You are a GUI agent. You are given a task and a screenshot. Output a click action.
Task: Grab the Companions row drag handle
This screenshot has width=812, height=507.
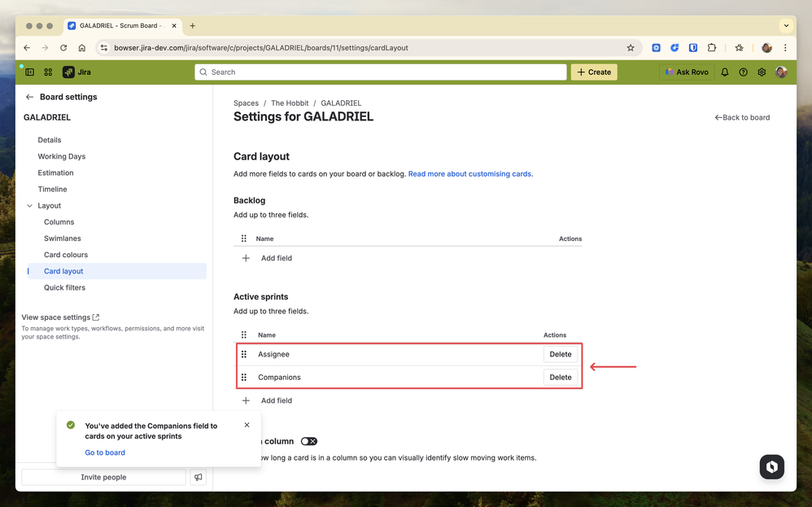coord(244,377)
